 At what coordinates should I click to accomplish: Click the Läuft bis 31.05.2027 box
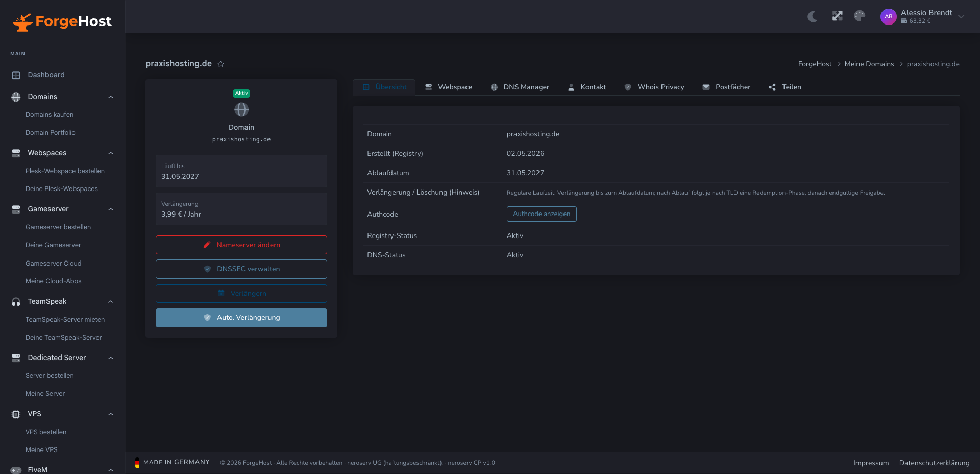click(241, 171)
